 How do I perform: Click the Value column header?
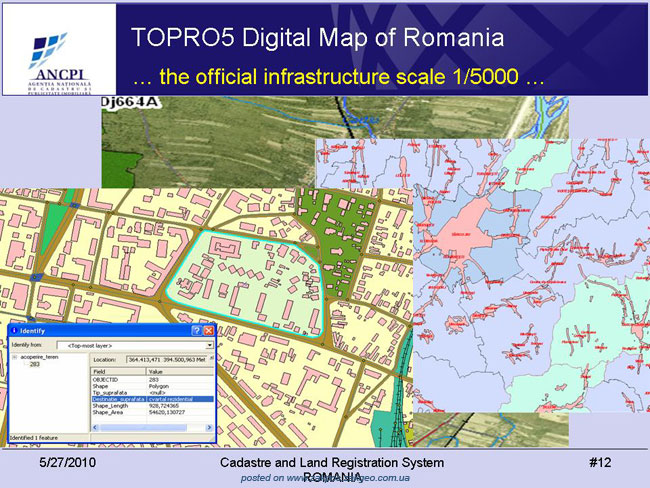click(180, 371)
